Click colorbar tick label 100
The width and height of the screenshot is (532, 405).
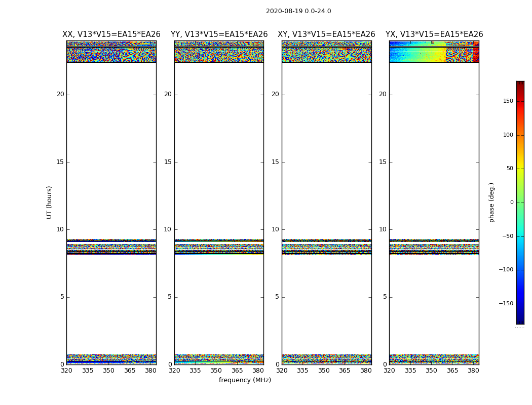point(508,135)
